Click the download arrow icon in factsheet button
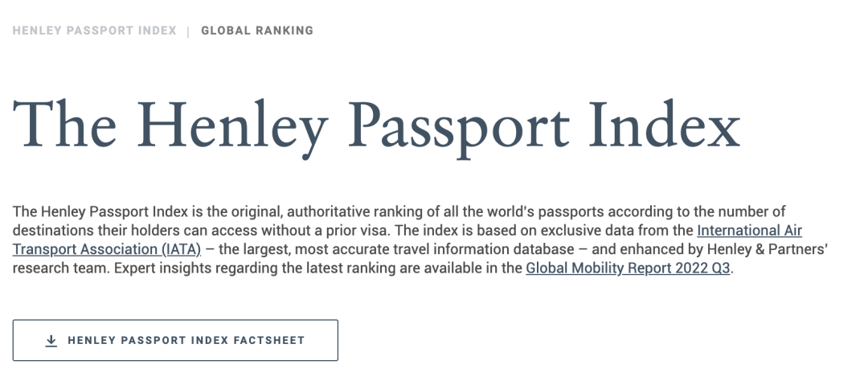Image resolution: width=868 pixels, height=381 pixels. pyautogui.click(x=51, y=341)
